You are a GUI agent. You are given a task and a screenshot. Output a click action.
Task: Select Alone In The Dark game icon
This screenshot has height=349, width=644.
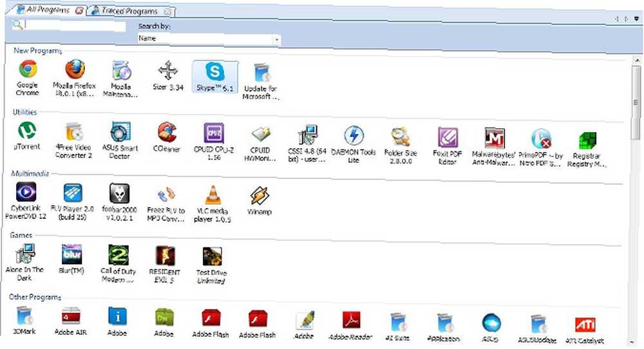point(26,254)
